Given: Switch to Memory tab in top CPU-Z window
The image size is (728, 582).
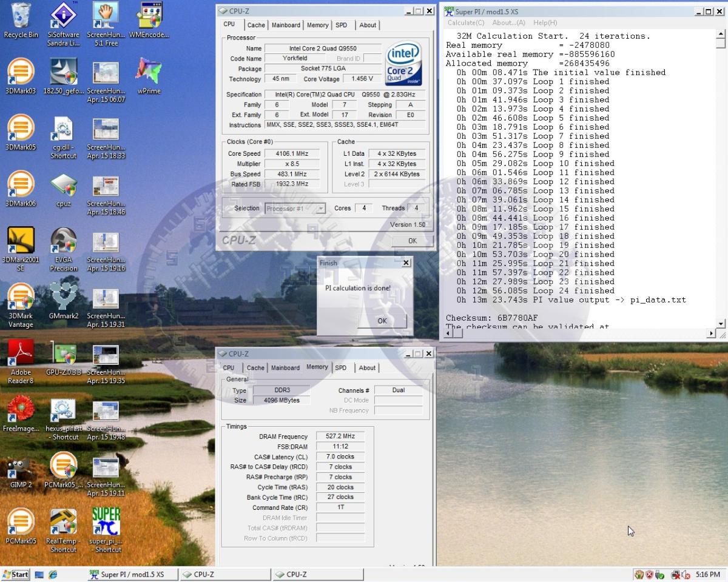Looking at the screenshot, I should pos(318,25).
